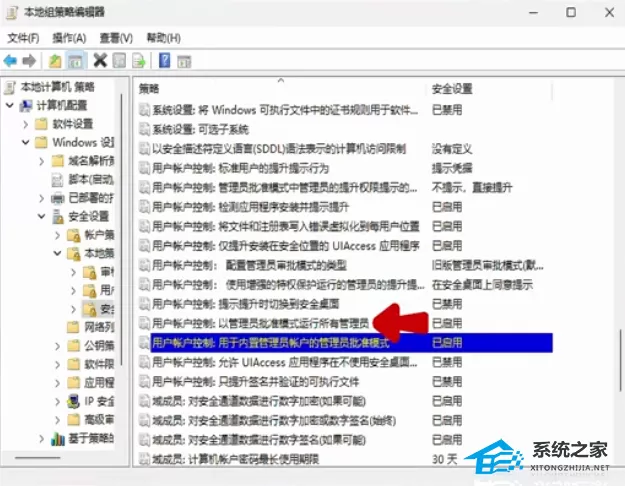
Task: Collapse the 安全设置 tree node
Action: [x=41, y=216]
